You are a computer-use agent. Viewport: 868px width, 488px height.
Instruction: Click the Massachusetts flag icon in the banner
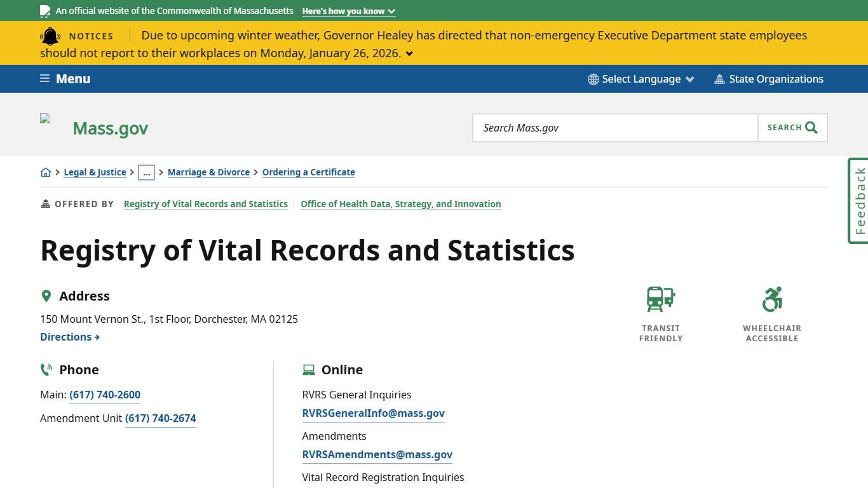[44, 11]
